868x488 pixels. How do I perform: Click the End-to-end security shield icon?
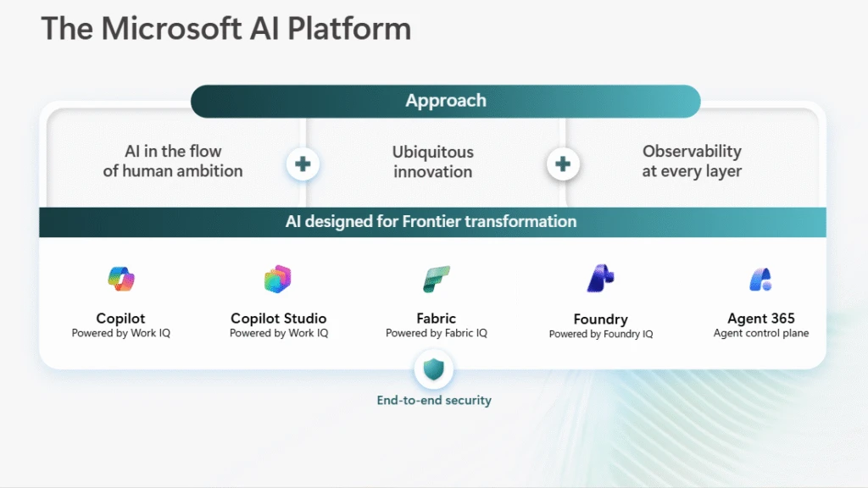pyautogui.click(x=434, y=369)
